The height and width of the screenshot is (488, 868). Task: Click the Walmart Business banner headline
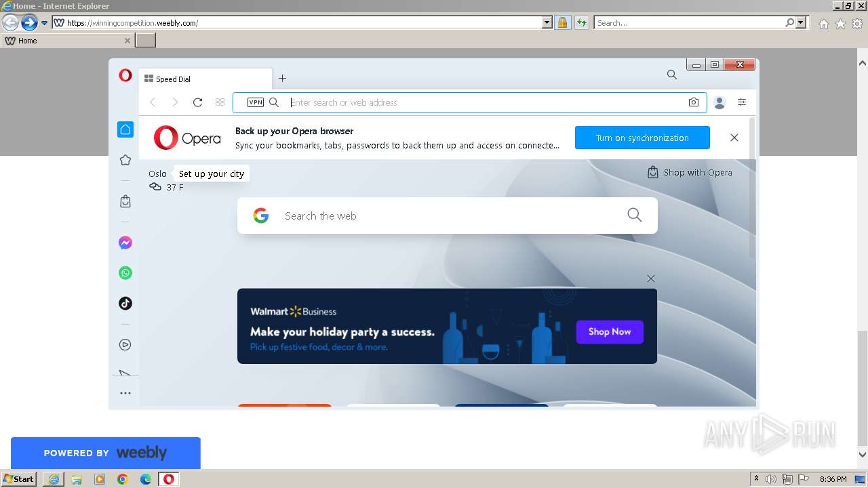(342, 332)
